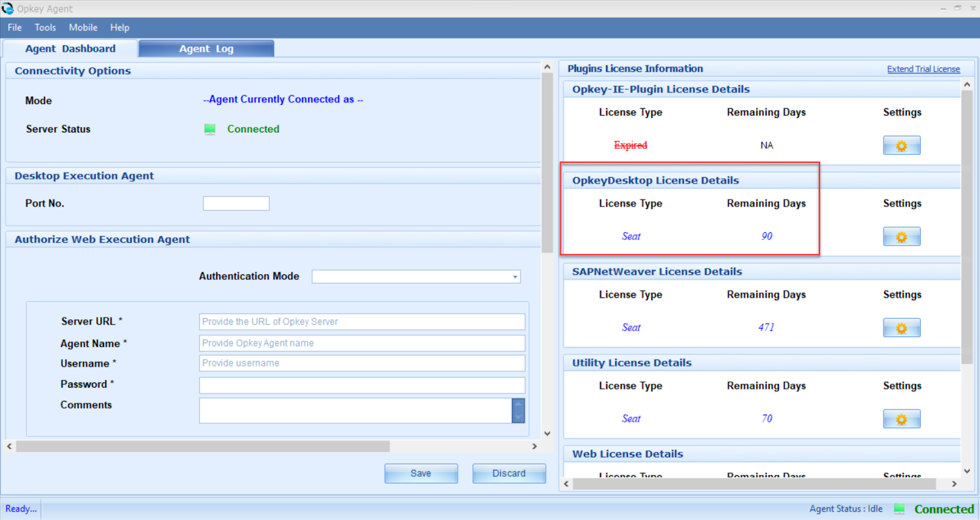Click the 'Web License Details' heading
980x520 pixels.
pos(627,454)
